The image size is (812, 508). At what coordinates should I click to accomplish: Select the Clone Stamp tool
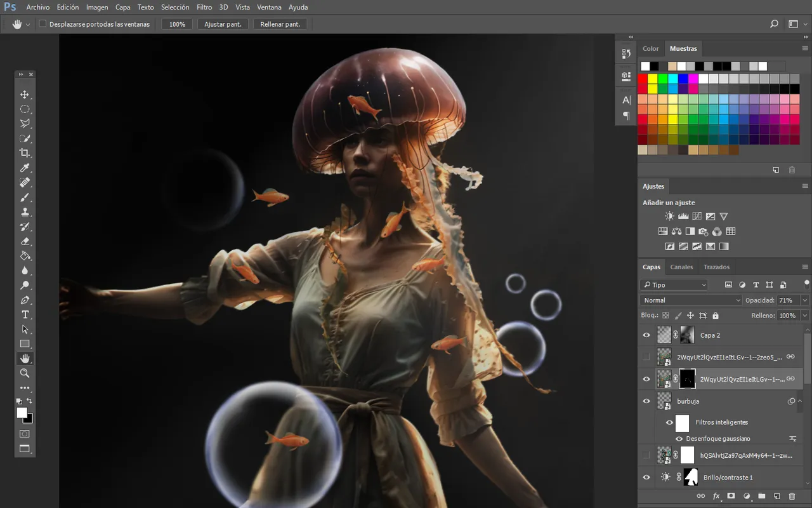[x=25, y=212]
